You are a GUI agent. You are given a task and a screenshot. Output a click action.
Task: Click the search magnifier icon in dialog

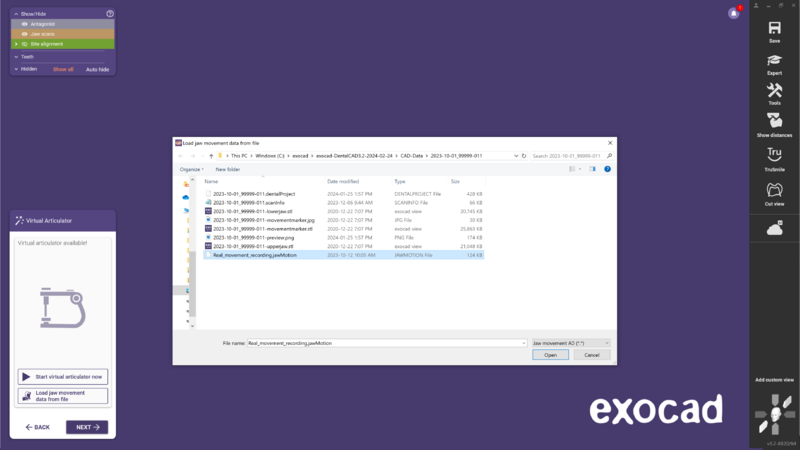(609, 156)
